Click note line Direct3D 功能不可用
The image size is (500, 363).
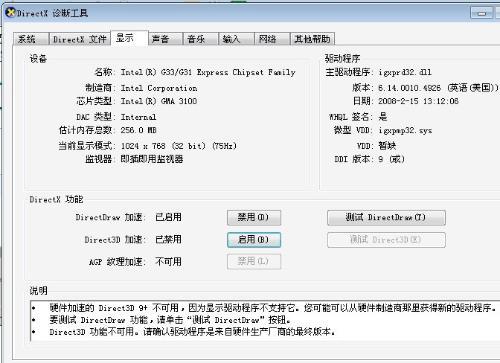[192, 332]
